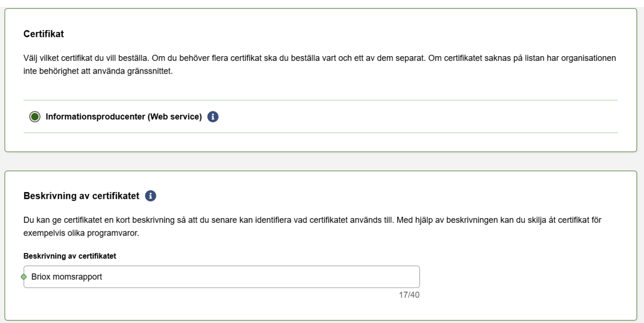The width and height of the screenshot is (644, 323).
Task: Click "(Web service)" in the certificate option
Action: pos(175,117)
